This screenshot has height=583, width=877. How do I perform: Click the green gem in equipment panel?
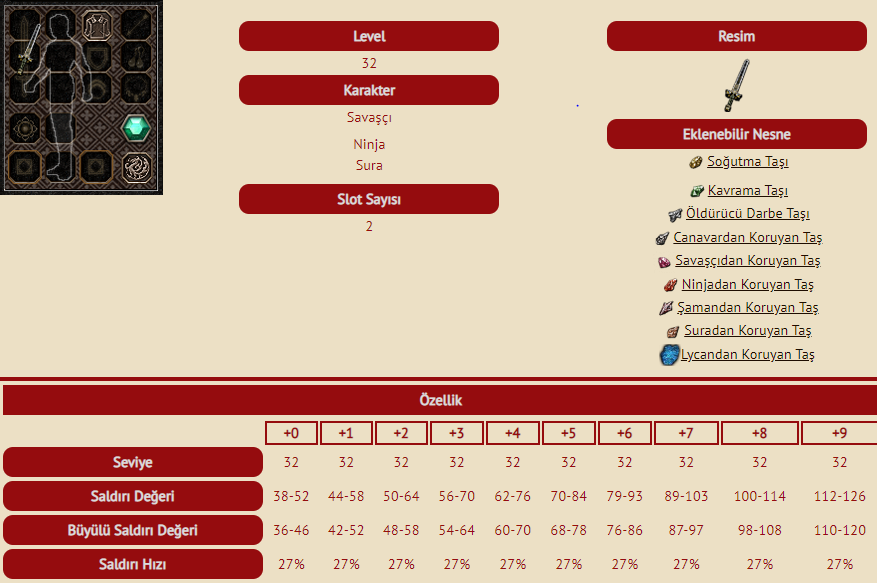click(x=136, y=128)
